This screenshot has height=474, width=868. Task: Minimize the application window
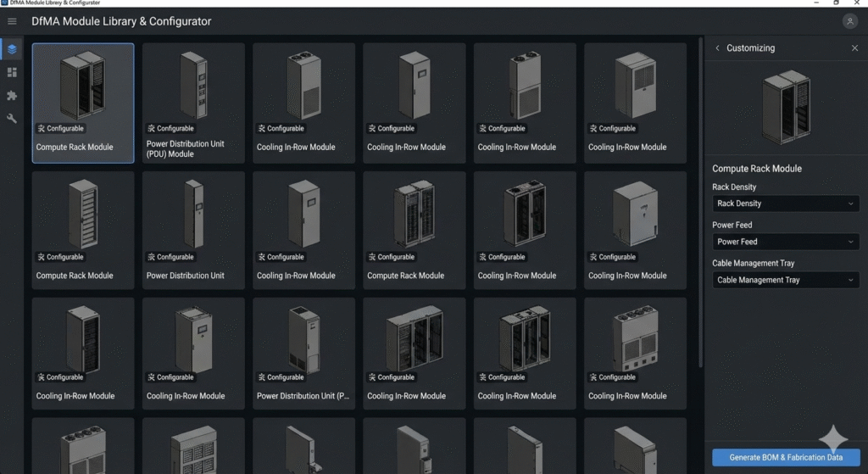[x=816, y=3]
